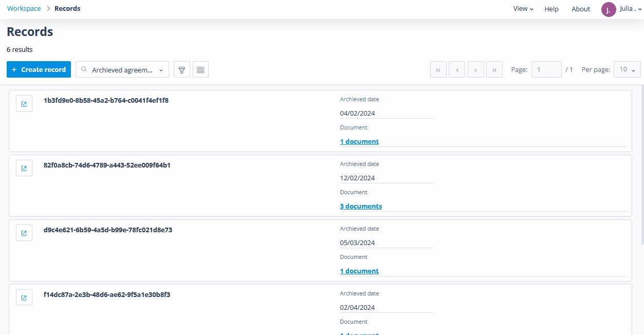
Task: Go to the next page
Action: [476, 70]
